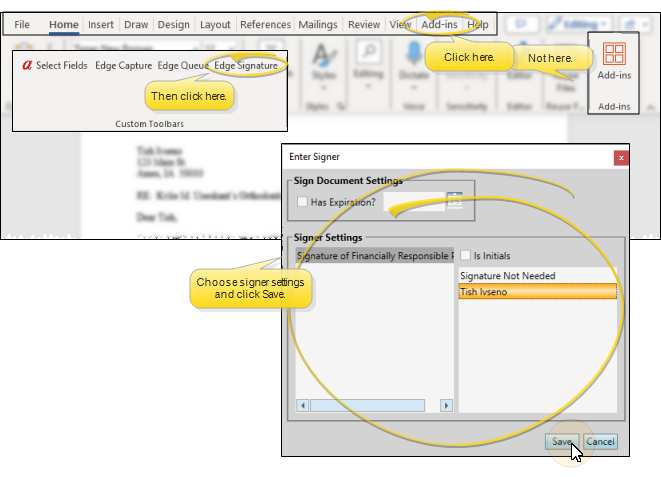Click Edge Signature in Custom Toolbars

[x=246, y=65]
